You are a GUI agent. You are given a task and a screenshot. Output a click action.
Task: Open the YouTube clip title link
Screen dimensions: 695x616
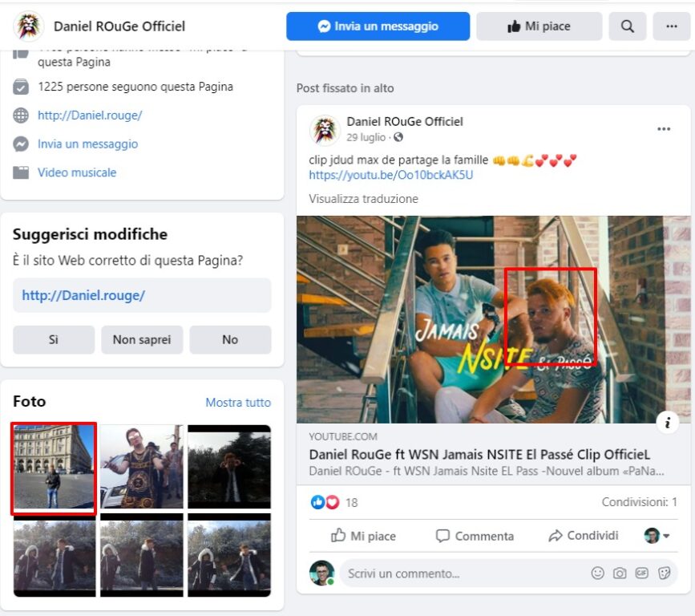click(x=479, y=455)
